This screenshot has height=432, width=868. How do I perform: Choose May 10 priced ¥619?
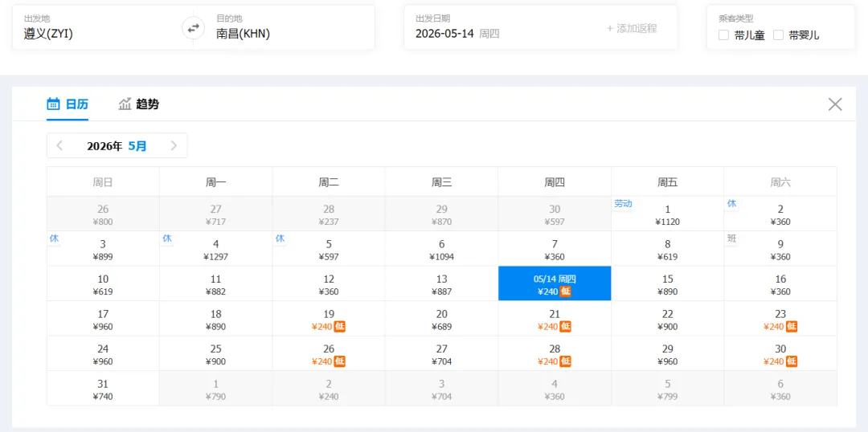point(103,283)
